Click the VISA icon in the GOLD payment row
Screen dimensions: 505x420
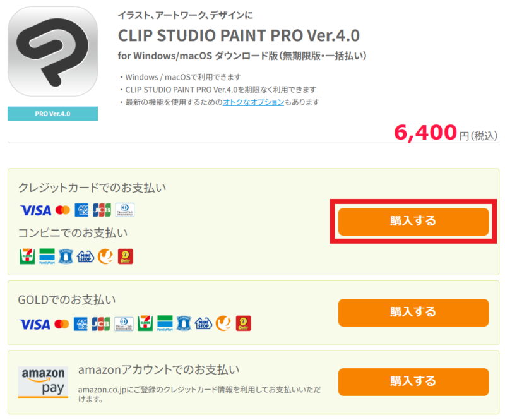click(35, 324)
